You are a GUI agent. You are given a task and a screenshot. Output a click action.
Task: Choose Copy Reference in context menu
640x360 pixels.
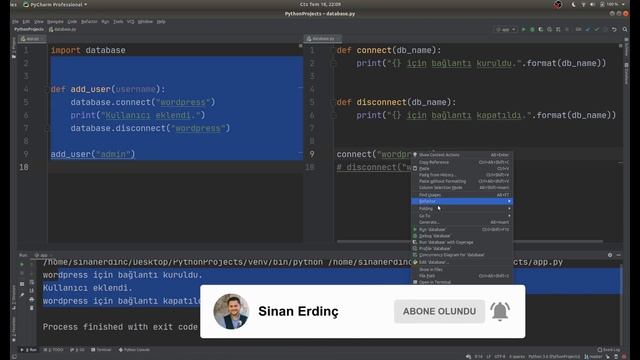coord(462,162)
